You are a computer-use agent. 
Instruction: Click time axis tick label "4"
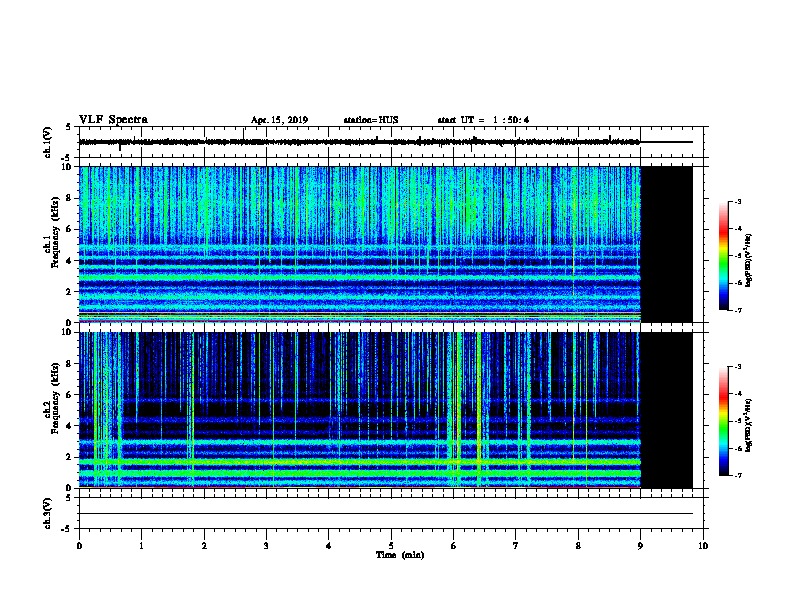coord(329,545)
